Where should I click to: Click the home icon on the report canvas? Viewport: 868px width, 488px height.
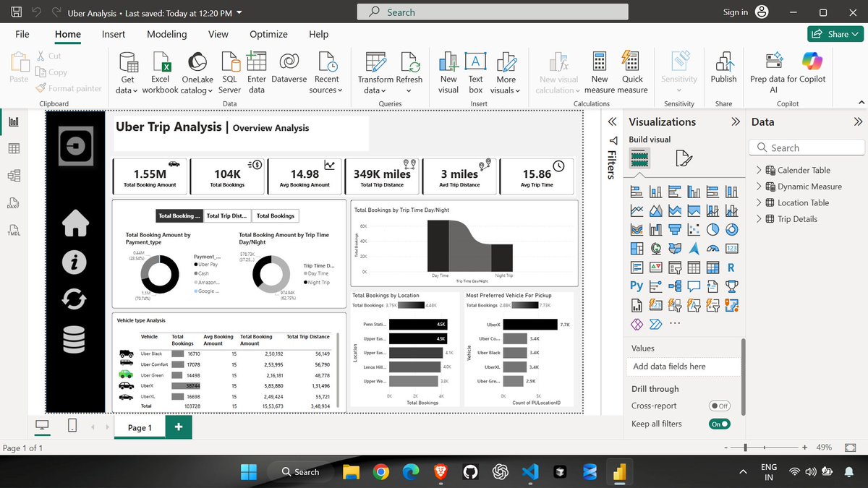(x=75, y=223)
